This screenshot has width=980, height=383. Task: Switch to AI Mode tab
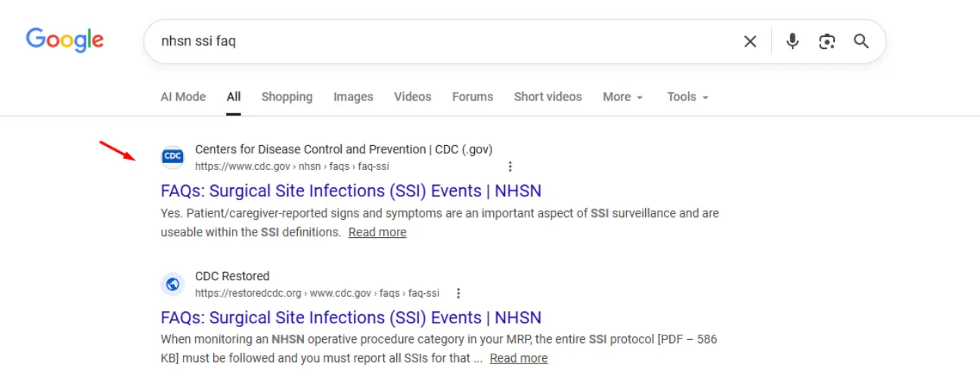pyautogui.click(x=183, y=97)
